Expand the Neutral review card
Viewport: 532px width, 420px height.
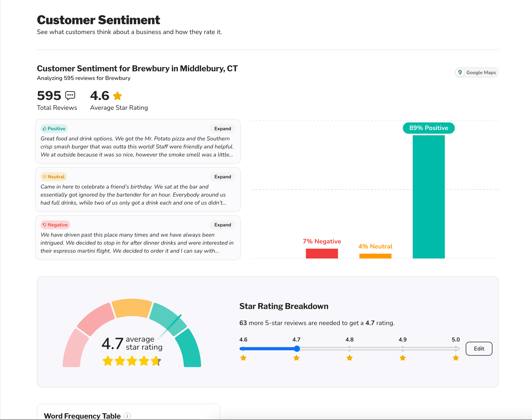[222, 177]
